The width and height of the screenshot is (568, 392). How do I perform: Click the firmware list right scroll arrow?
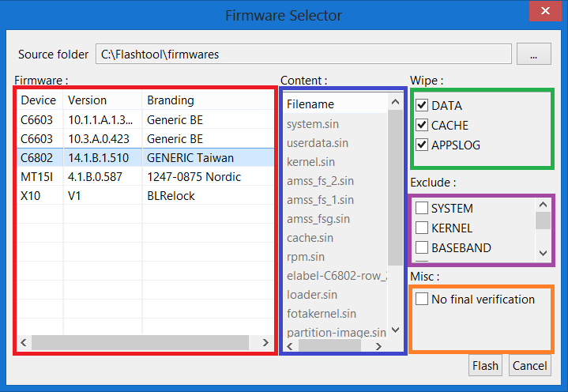(x=265, y=342)
